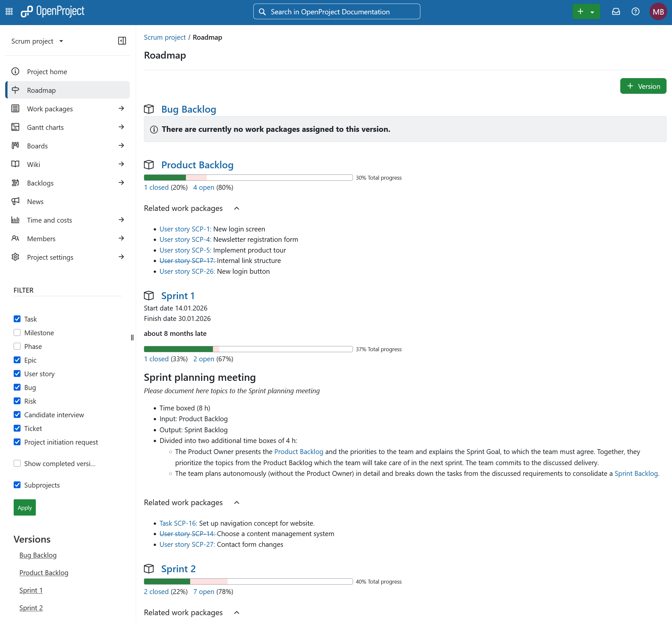This screenshot has height=622, width=672.
Task: Collapse Product Backlog related work packages
Action: point(237,208)
